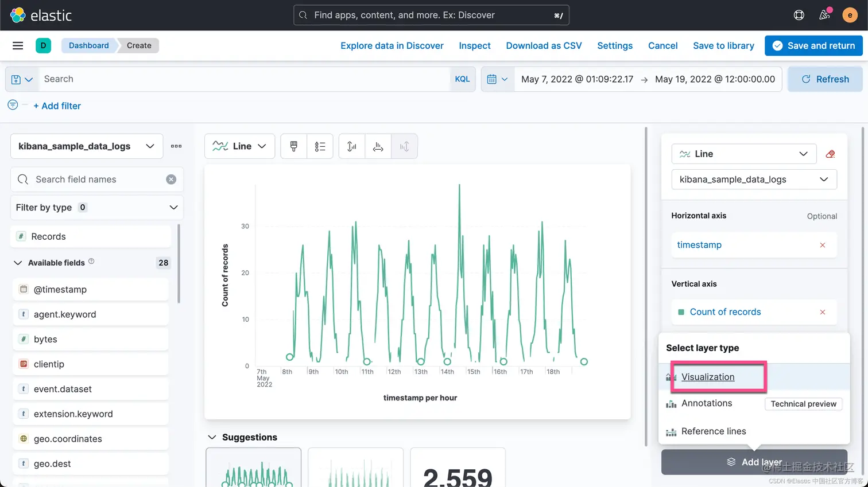Click + Add filter
This screenshot has height=487, width=868.
coord(57,106)
